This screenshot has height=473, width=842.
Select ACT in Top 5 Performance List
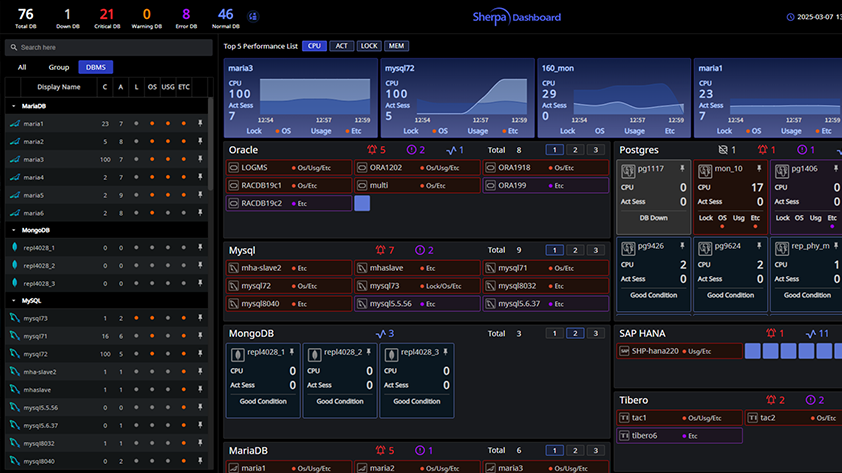342,46
